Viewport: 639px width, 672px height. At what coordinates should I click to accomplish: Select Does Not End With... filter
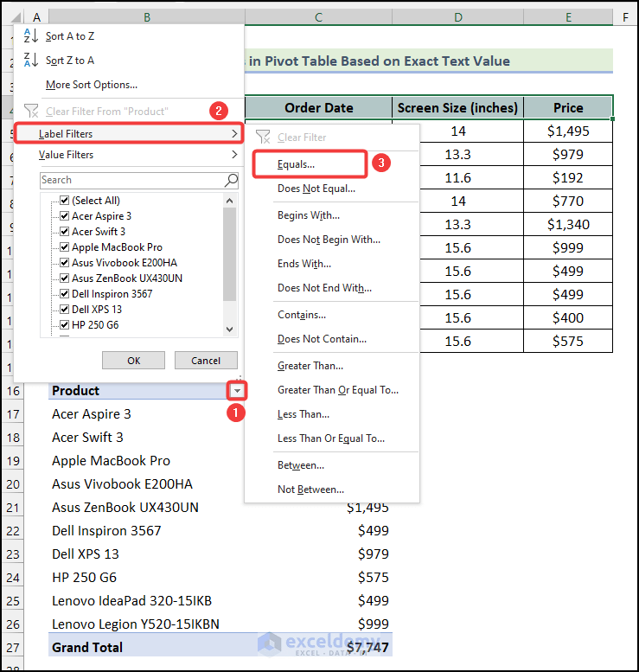click(324, 288)
